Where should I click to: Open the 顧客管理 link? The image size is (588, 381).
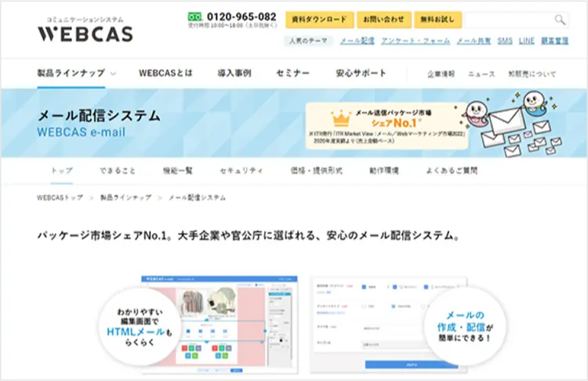pos(554,41)
